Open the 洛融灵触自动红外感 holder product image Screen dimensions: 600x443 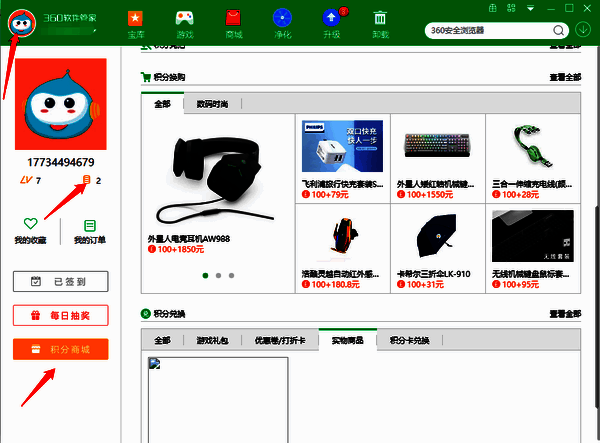coord(343,236)
